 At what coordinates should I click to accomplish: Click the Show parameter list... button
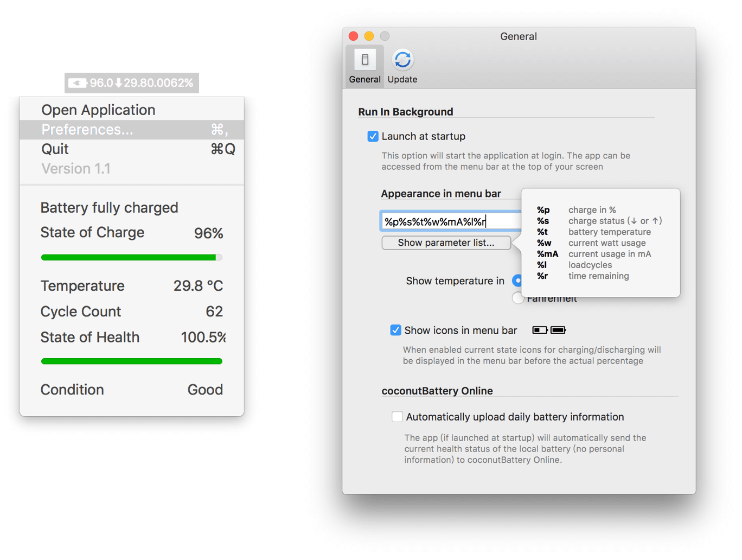[446, 243]
